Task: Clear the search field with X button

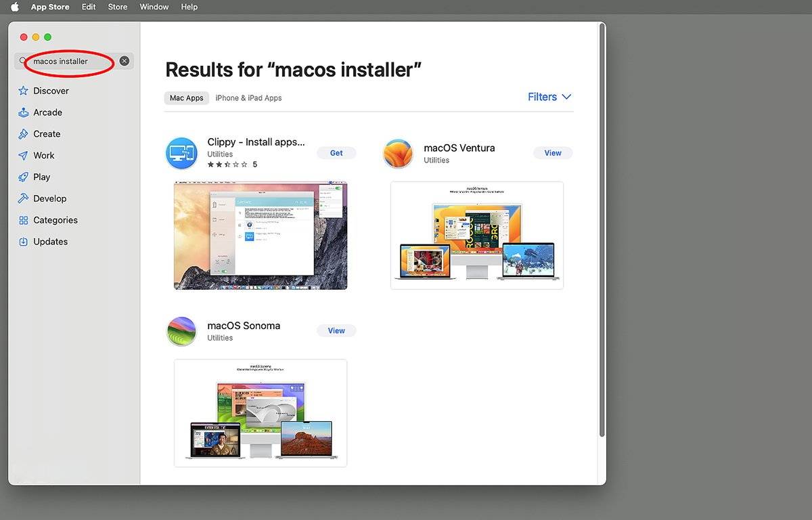Action: click(125, 61)
